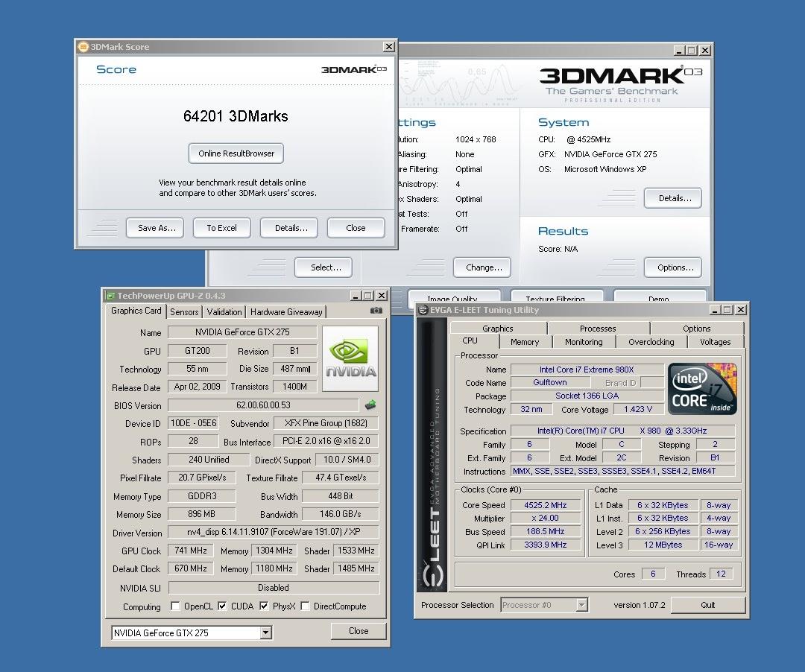Viewport: 805px width, 672px height.
Task: Click the To Excel button
Action: (x=222, y=228)
